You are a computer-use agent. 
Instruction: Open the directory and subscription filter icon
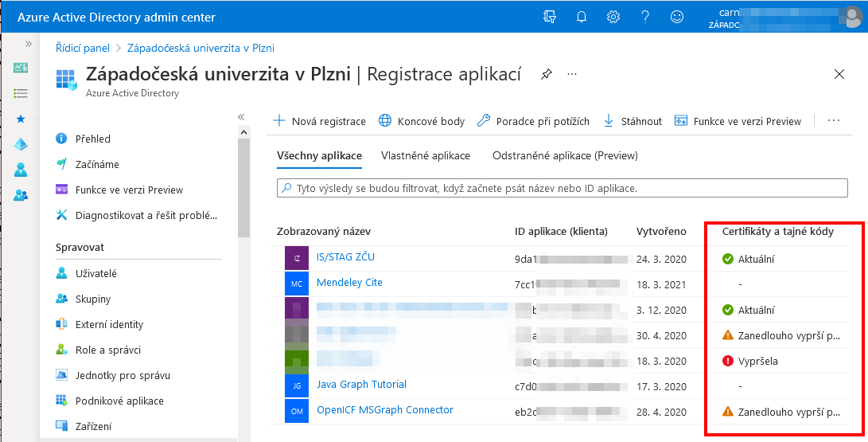pyautogui.click(x=550, y=18)
